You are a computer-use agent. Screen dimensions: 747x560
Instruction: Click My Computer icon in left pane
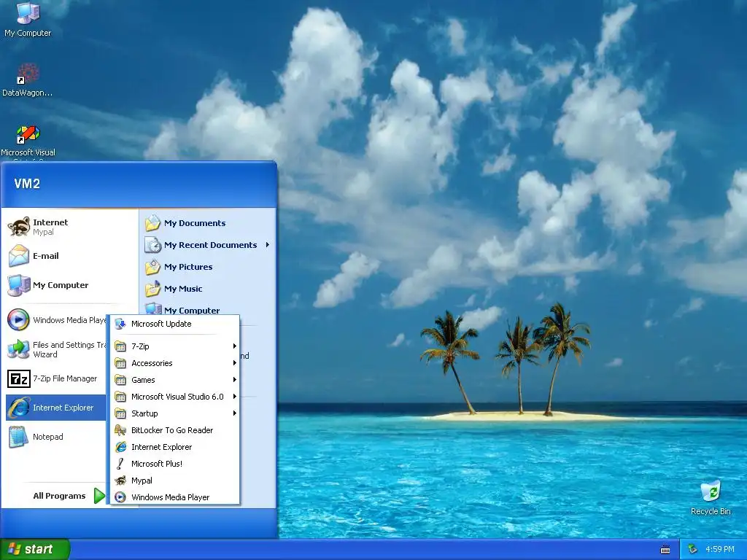coord(19,285)
